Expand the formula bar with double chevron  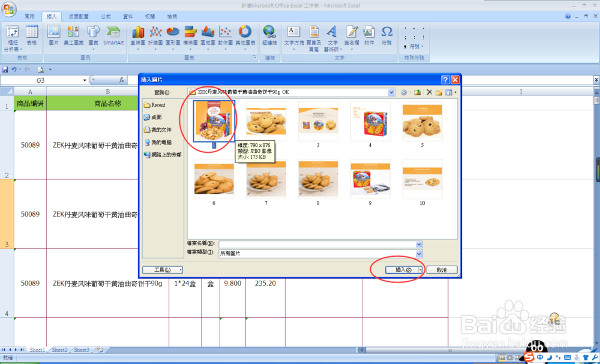[x=596, y=80]
